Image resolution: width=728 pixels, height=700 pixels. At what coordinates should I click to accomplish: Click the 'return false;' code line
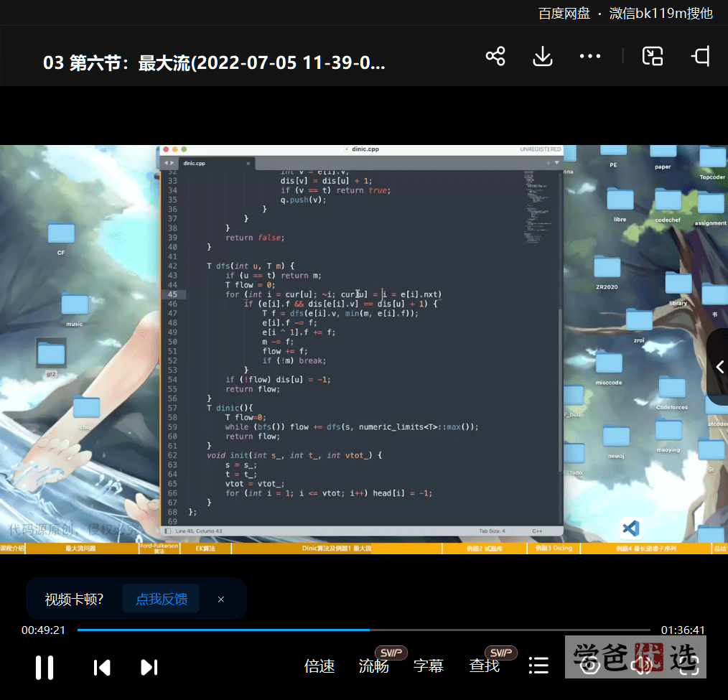pos(254,238)
